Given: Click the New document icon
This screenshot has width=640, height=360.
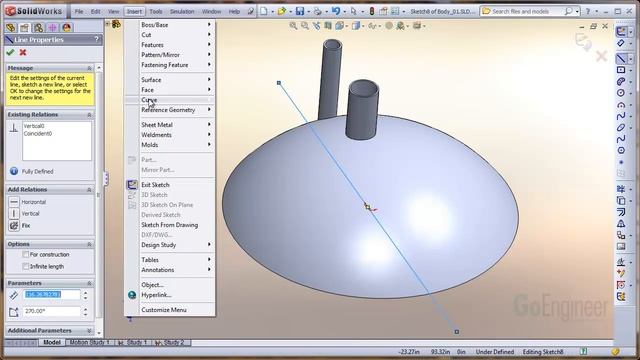Looking at the screenshot, I should [264, 11].
